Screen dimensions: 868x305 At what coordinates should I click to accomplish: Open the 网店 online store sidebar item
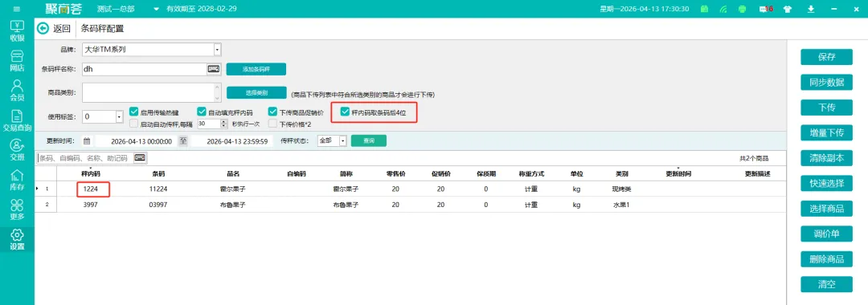pos(17,62)
